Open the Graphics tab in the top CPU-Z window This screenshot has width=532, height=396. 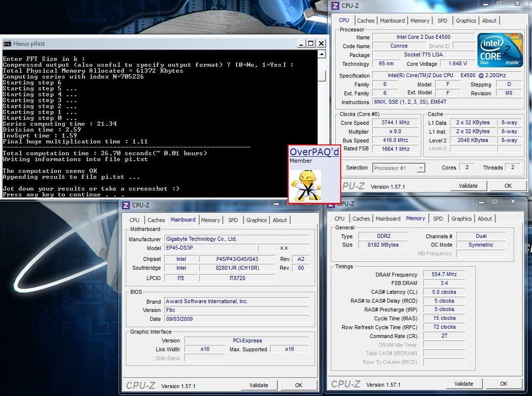pyautogui.click(x=466, y=21)
